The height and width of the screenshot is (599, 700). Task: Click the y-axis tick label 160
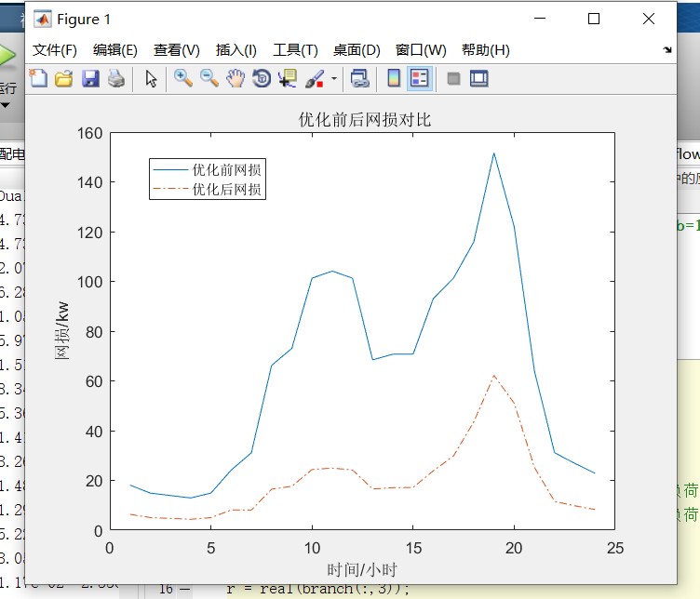[89, 133]
